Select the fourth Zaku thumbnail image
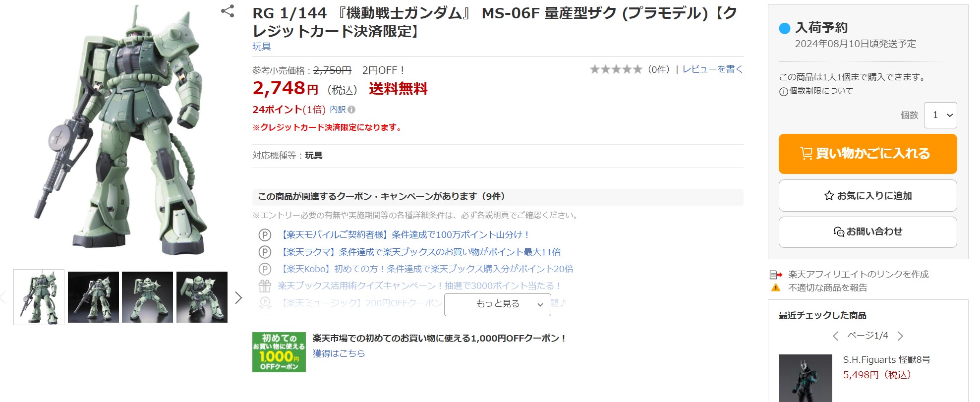 click(202, 297)
